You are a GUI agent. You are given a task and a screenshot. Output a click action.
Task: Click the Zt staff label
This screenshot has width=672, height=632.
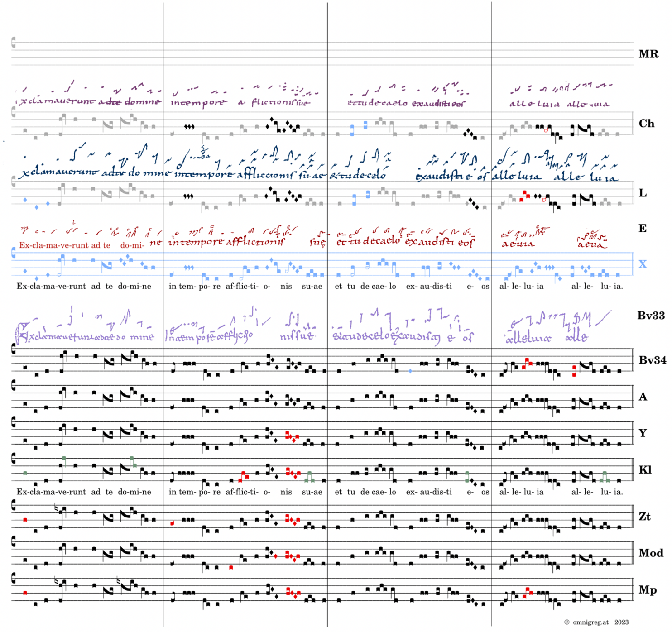[644, 517]
